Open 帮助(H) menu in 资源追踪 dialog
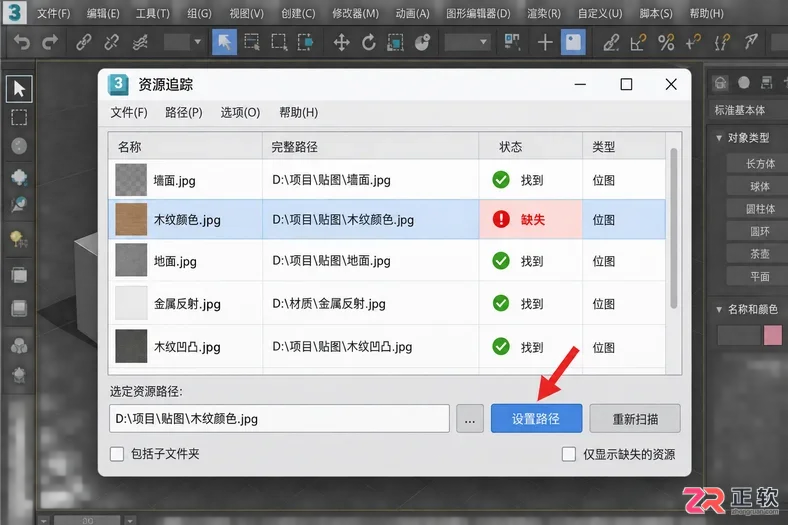This screenshot has height=525, width=788. point(299,113)
